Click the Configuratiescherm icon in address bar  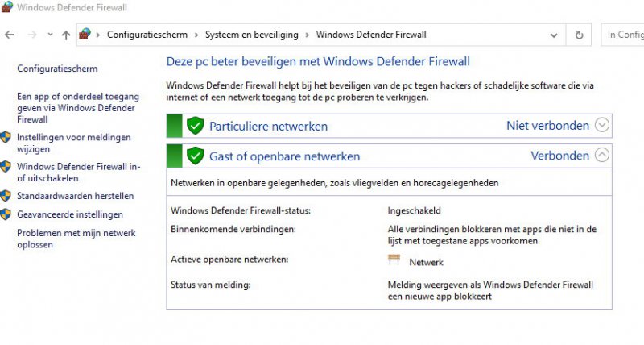click(x=85, y=35)
